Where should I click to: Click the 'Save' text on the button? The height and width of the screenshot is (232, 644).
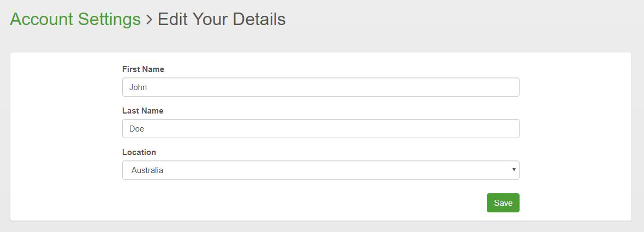coord(503,203)
